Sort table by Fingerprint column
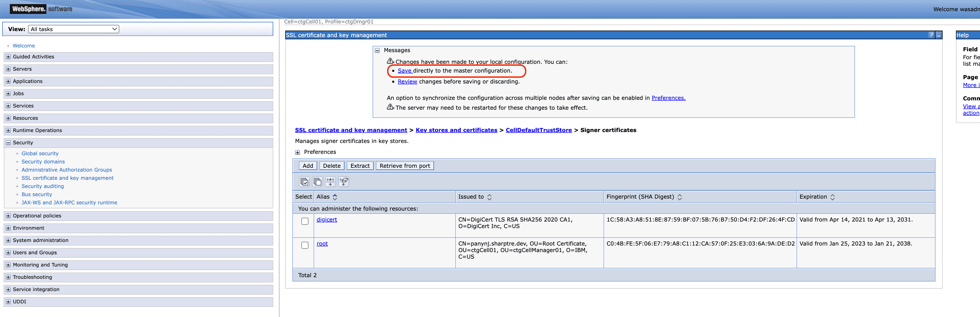 [x=679, y=197]
